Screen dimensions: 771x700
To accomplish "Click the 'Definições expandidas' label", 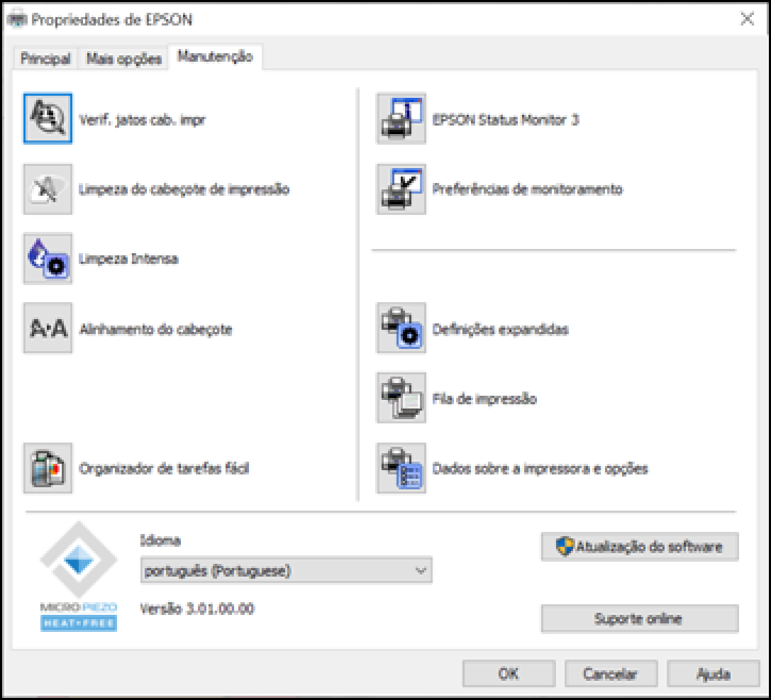I will click(500, 329).
